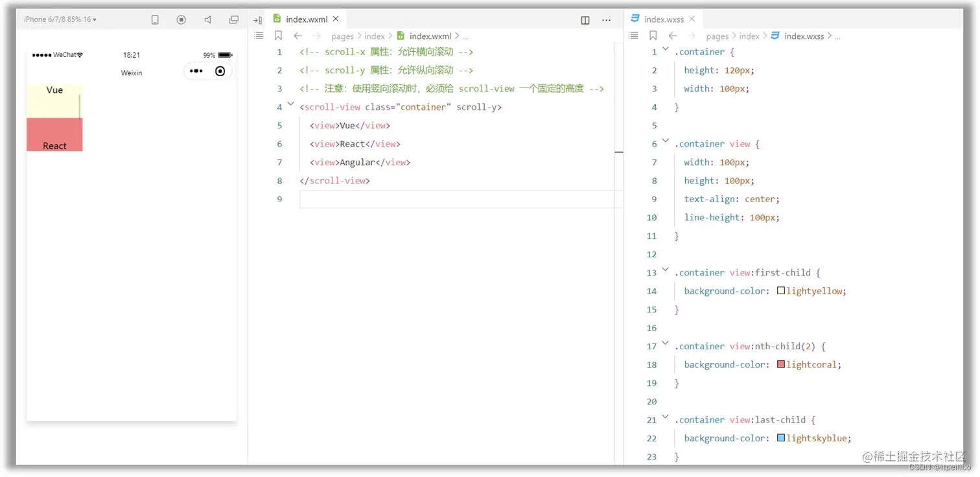Click 'index' folder breadcrumb in wxml editor
The width and height of the screenshot is (980, 477).
click(x=375, y=36)
